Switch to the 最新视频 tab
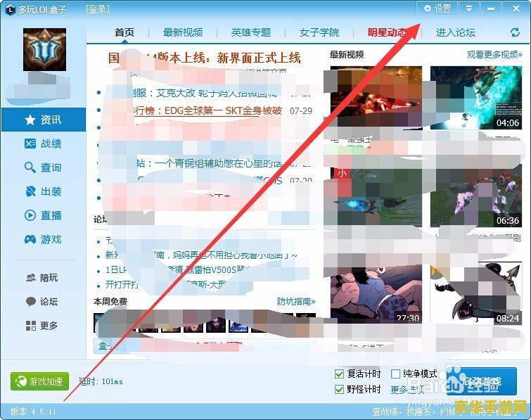The height and width of the screenshot is (420, 531). click(x=183, y=32)
